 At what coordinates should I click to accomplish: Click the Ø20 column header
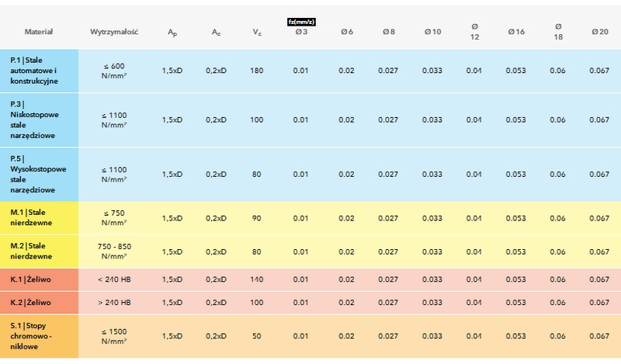(x=598, y=32)
